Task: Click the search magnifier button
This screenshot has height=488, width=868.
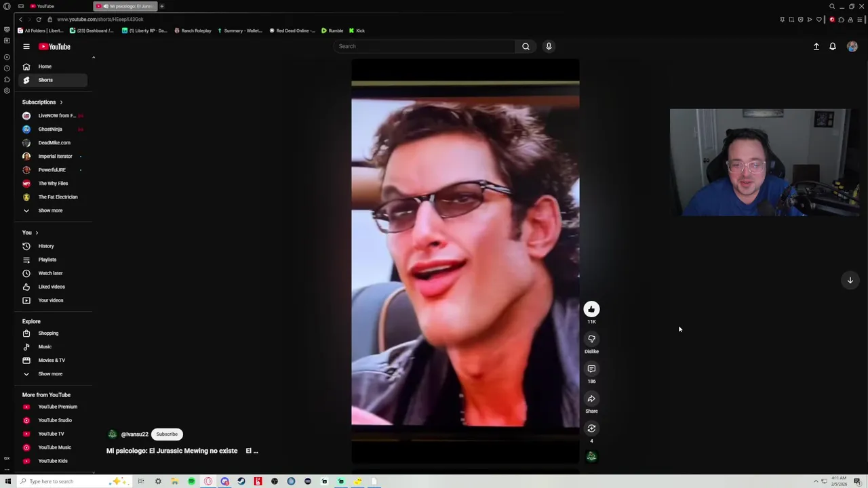Action: coord(526,46)
